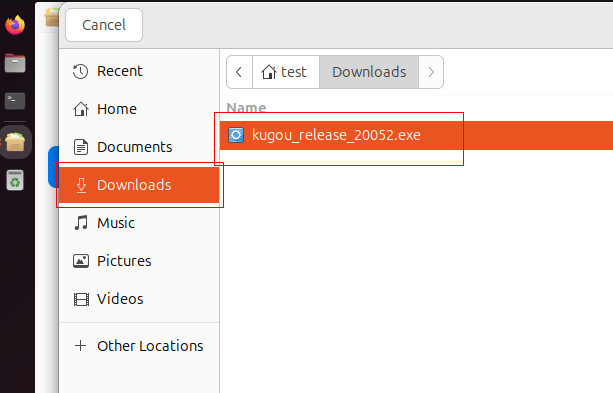The height and width of the screenshot is (393, 613).
Task: Select file kugou_release_20052.exe
Action: point(416,135)
